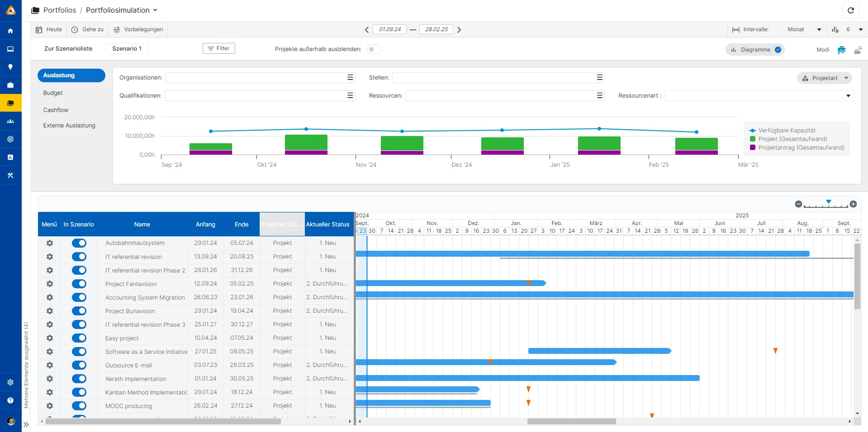This screenshot has width=868, height=432.
Task: Open the Home view in the sidebar
Action: 11,30
